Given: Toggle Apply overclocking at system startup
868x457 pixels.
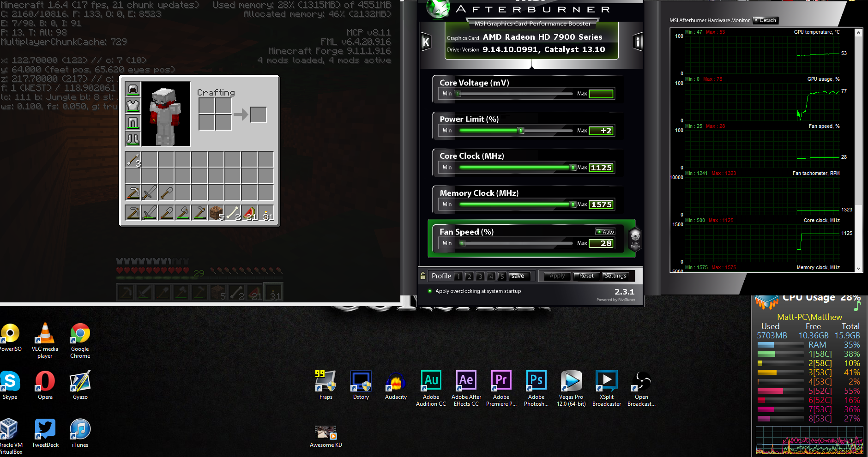Looking at the screenshot, I should [475, 291].
